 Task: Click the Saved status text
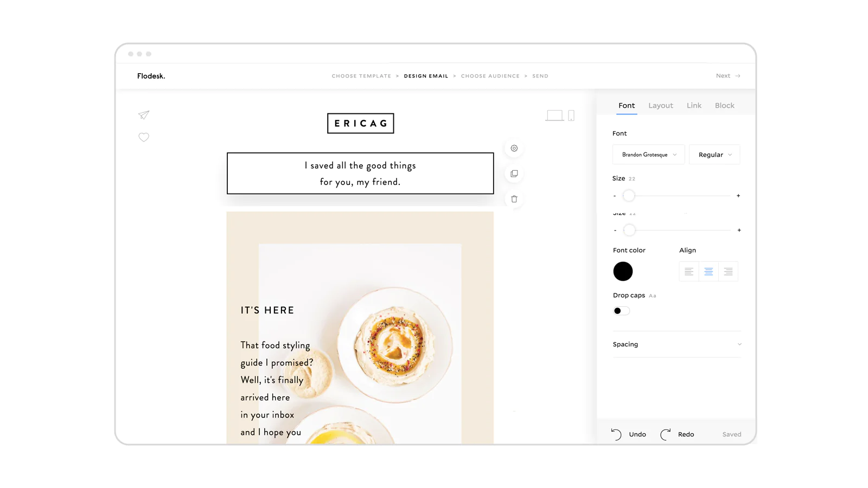(732, 434)
